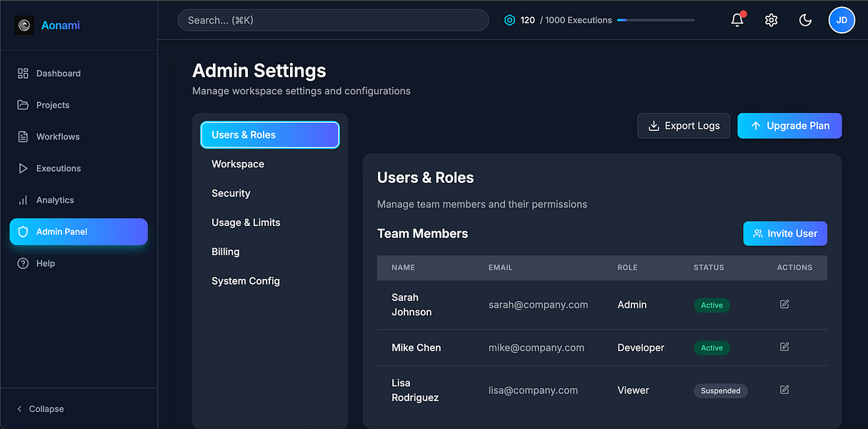Click the Viewer role cell
Image resolution: width=868 pixels, height=429 pixels.
[633, 390]
